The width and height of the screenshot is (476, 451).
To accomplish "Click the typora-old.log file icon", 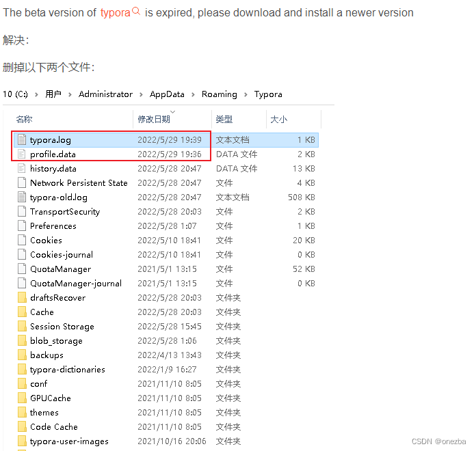I will [22, 197].
